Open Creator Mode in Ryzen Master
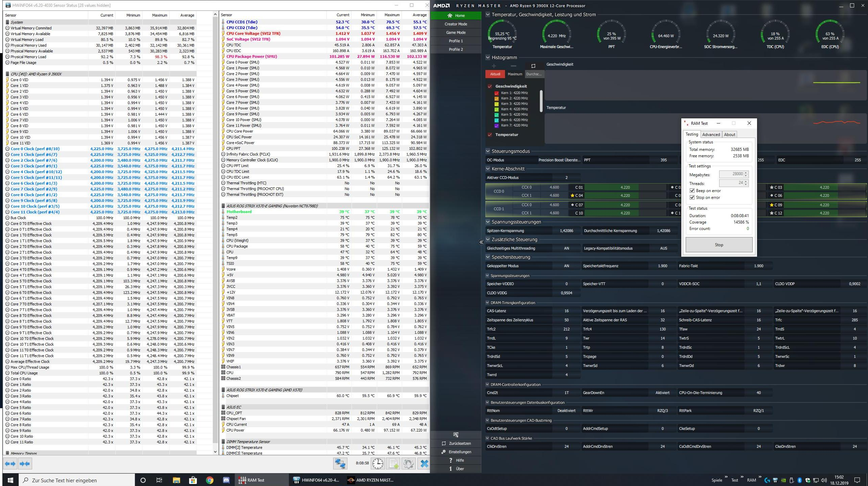The image size is (868, 486). (x=456, y=24)
